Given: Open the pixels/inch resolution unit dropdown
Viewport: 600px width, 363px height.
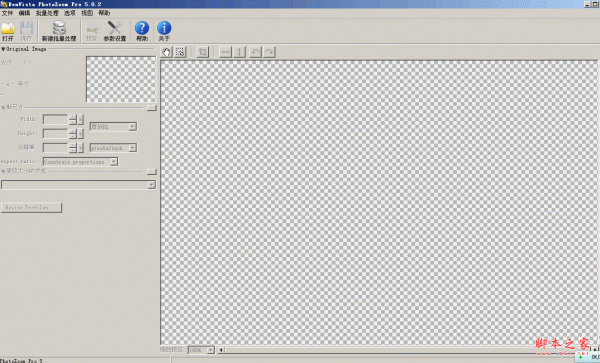Looking at the screenshot, I should (x=113, y=148).
